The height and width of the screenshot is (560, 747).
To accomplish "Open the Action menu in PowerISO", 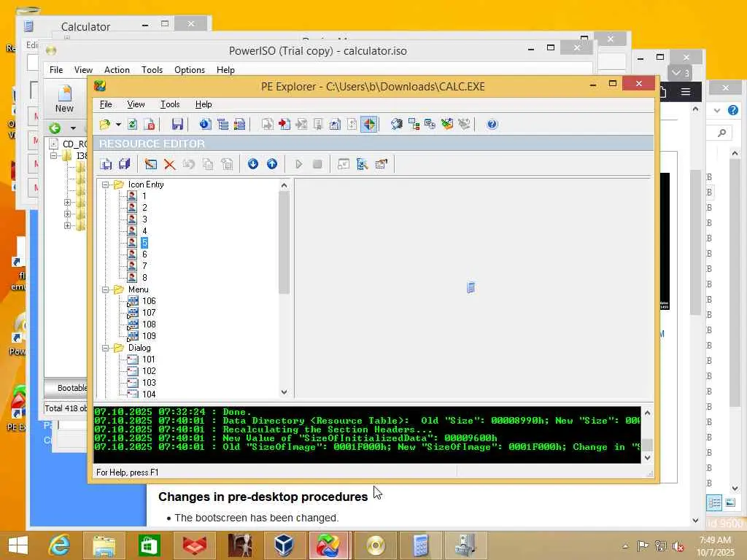I will click(x=117, y=70).
